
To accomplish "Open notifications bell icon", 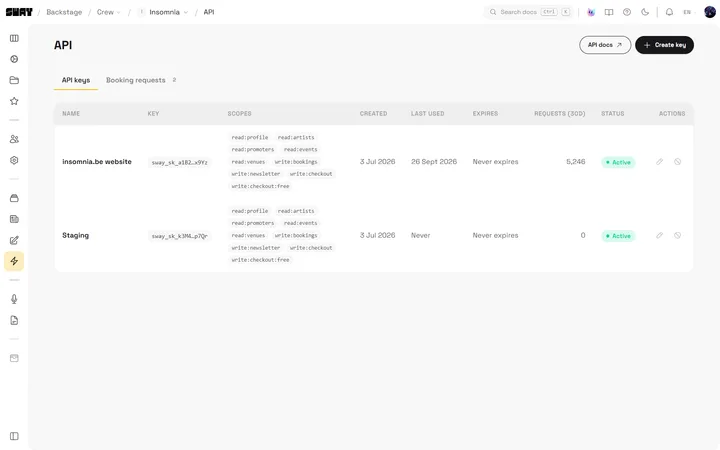I will pyautogui.click(x=669, y=12).
